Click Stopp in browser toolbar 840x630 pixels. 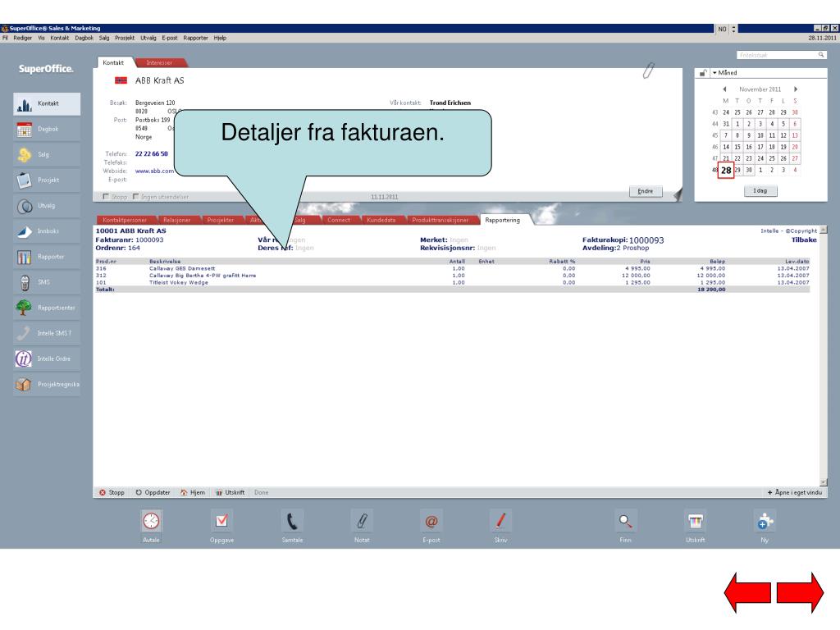click(x=112, y=492)
